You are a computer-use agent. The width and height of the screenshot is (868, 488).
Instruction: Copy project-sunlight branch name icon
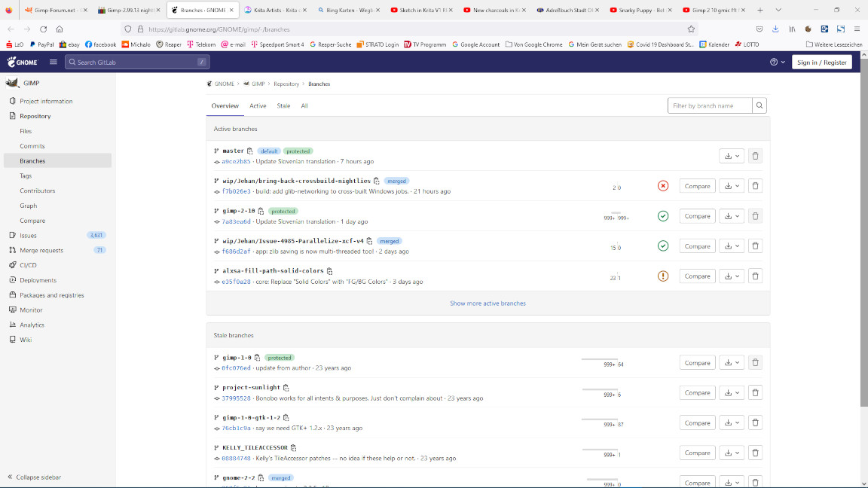tap(286, 388)
